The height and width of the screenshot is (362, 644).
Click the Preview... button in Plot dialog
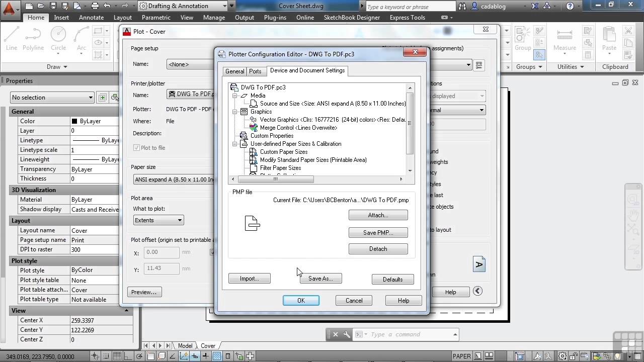tap(144, 292)
